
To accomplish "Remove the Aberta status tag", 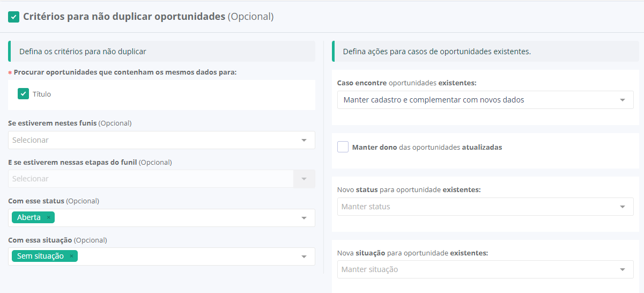I will pyautogui.click(x=48, y=217).
